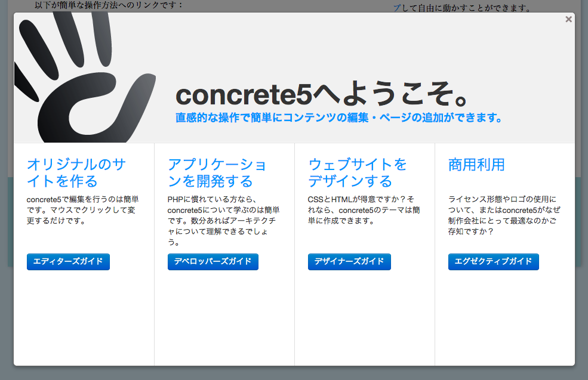The height and width of the screenshot is (380, 588).
Task: Click the paragraph starting PHPに慣れている方なら
Action: point(223,221)
